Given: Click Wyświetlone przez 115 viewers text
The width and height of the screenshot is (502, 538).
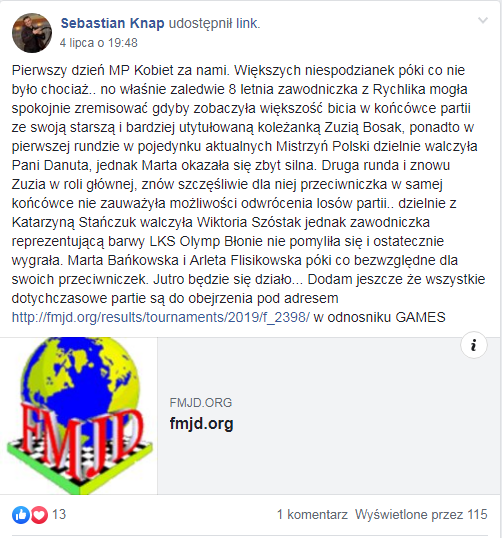Looking at the screenshot, I should click(x=421, y=515).
